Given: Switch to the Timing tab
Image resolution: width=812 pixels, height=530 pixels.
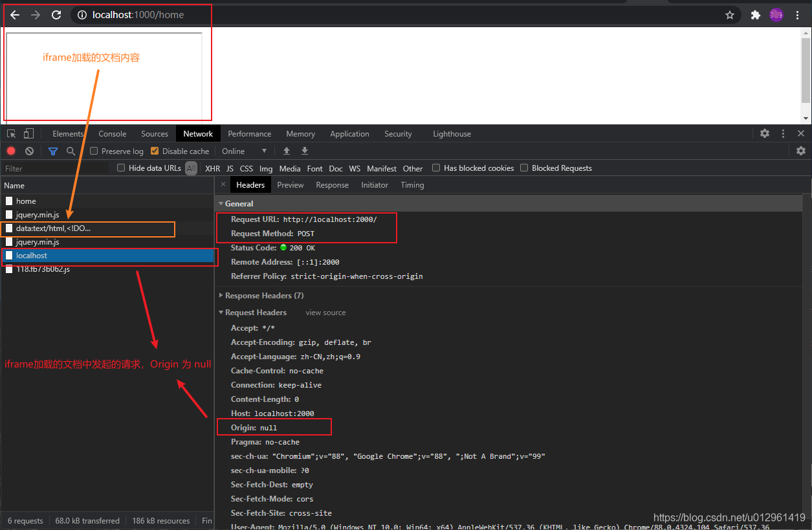Looking at the screenshot, I should 412,184.
